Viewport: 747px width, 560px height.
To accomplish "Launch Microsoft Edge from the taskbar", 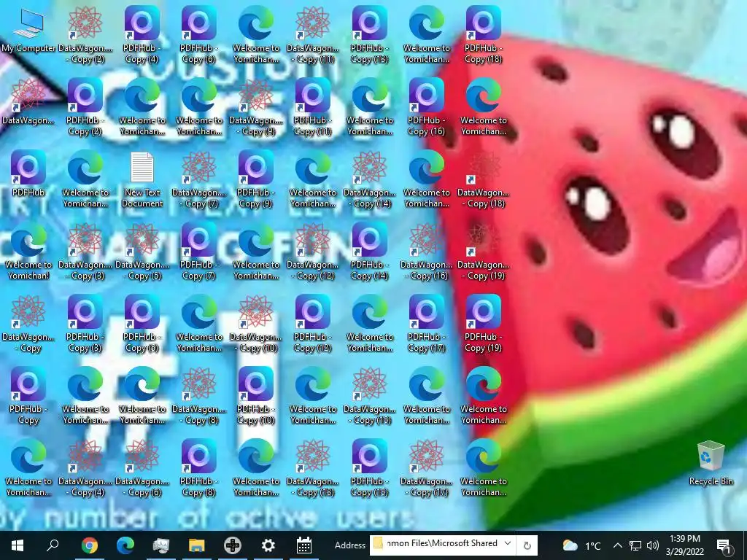I will tap(125, 545).
